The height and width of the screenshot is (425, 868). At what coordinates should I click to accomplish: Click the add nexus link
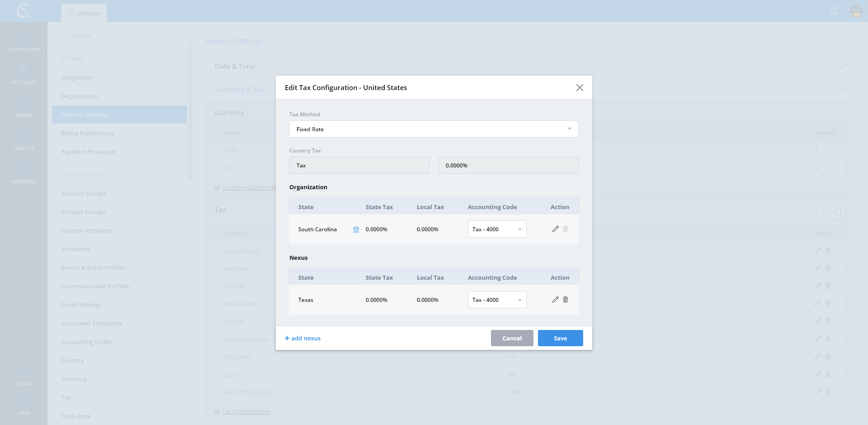point(302,338)
